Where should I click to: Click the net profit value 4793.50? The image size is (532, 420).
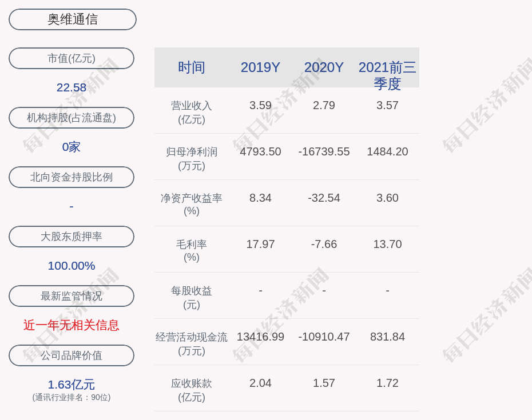click(x=260, y=151)
